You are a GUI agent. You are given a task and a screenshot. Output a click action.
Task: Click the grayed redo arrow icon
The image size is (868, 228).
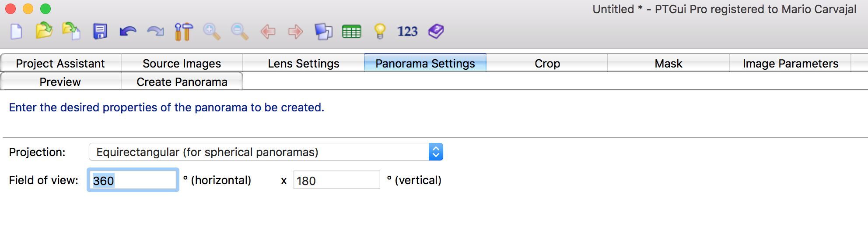point(155,32)
